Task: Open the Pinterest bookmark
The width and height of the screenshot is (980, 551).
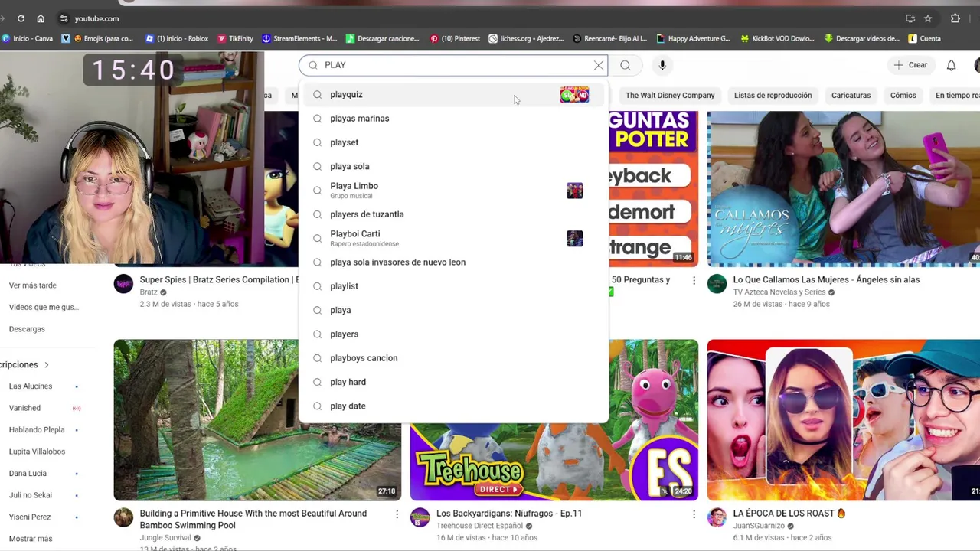Action: point(455,38)
